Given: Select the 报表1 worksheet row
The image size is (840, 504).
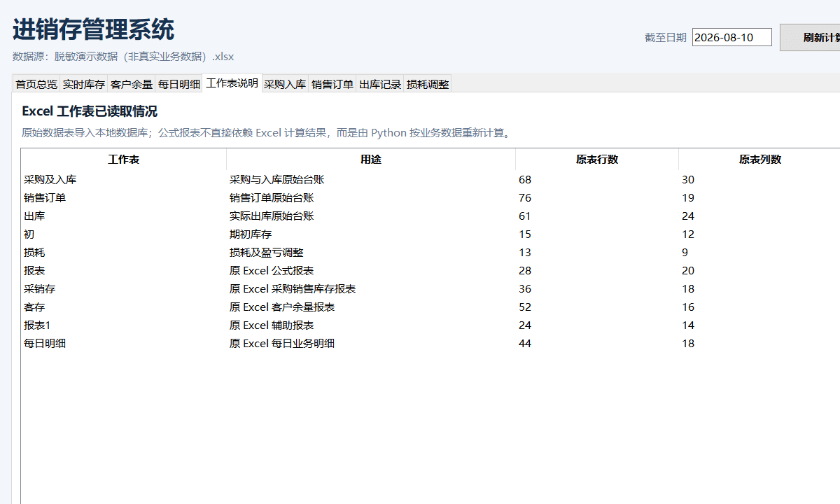Looking at the screenshot, I should pos(430,325).
